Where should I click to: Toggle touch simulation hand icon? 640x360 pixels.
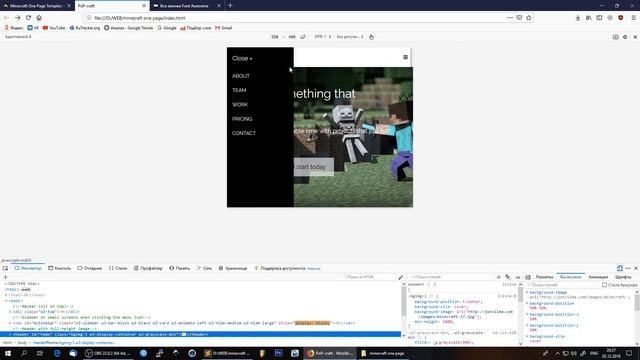(371, 37)
